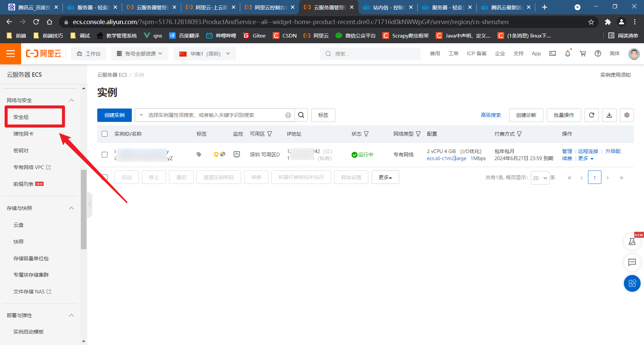Open the blue quick-access grid widget

(632, 283)
